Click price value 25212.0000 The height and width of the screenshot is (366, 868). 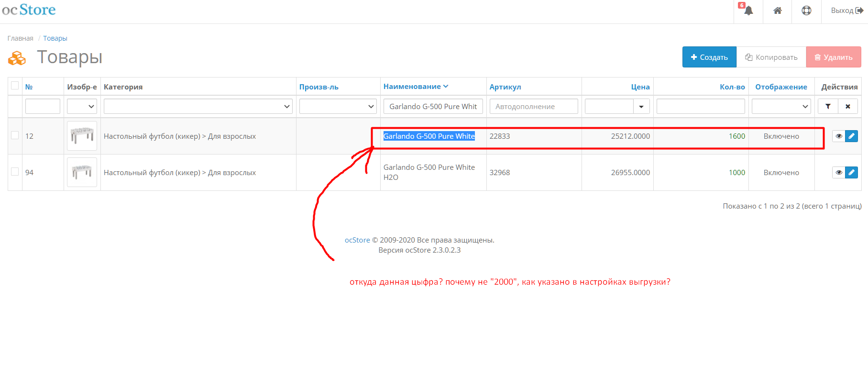tap(630, 136)
